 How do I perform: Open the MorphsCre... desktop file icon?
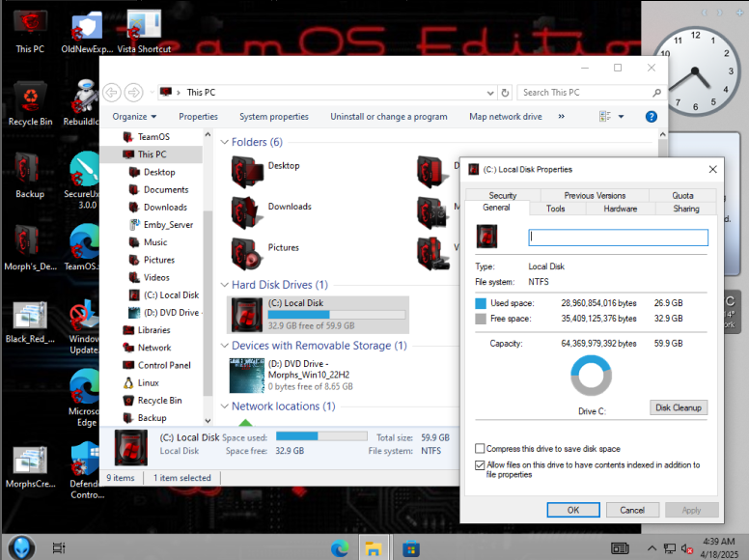[30, 466]
